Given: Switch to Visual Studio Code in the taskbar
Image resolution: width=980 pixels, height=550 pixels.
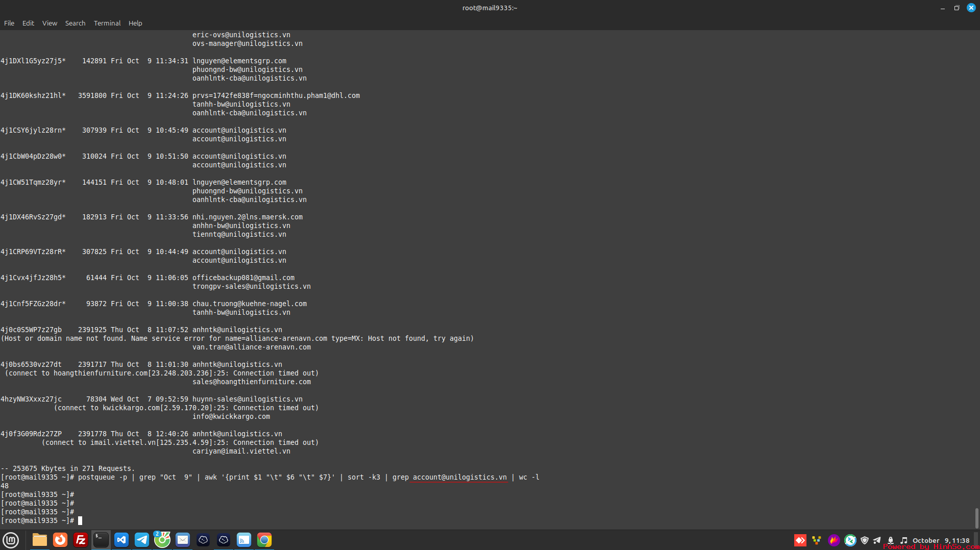Looking at the screenshot, I should click(x=121, y=540).
